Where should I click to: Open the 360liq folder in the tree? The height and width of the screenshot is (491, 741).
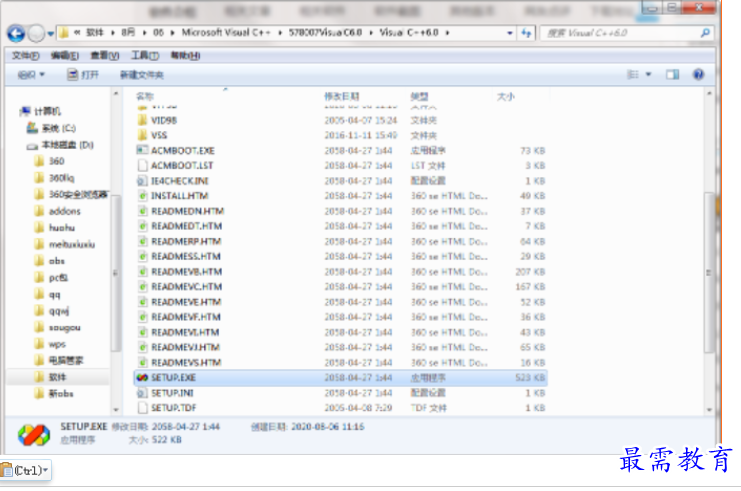(55, 178)
